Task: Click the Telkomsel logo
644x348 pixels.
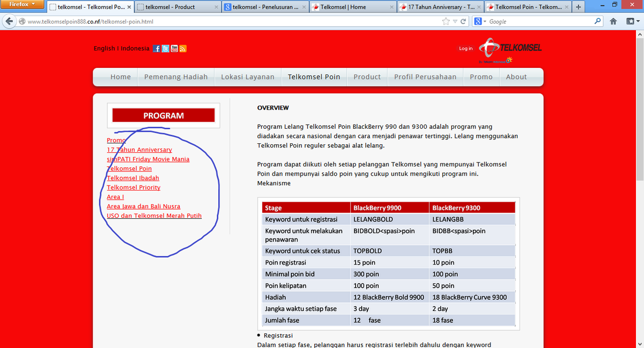Action: (510, 51)
